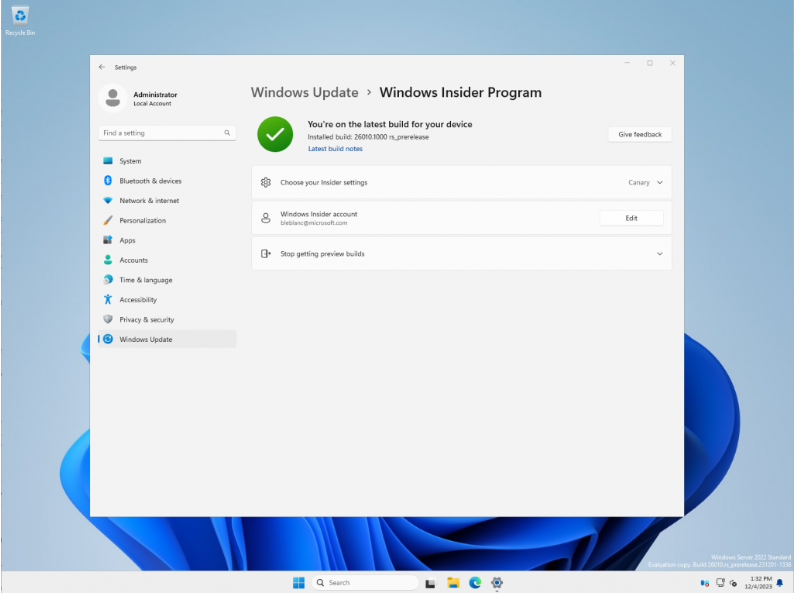Maximize the Settings window
The image size is (794, 594).
[650, 63]
